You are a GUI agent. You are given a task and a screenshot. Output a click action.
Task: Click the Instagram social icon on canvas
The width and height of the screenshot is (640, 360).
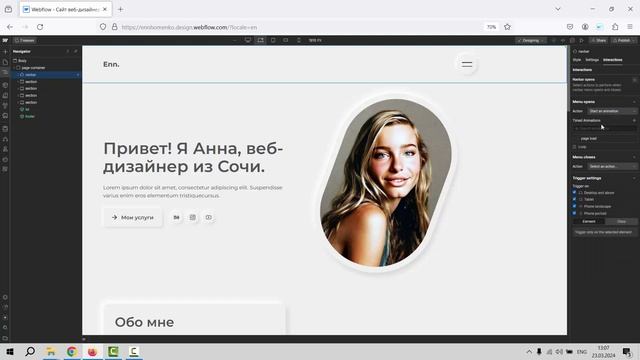[193, 218]
